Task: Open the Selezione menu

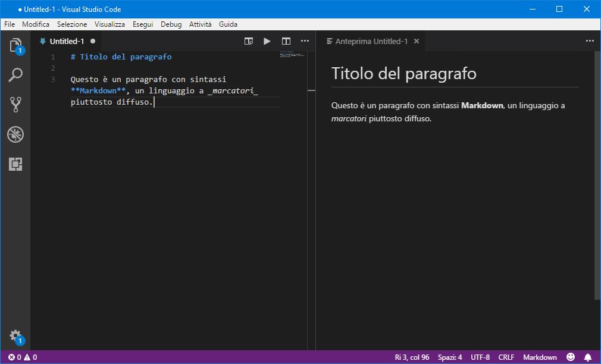Action: [x=72, y=24]
